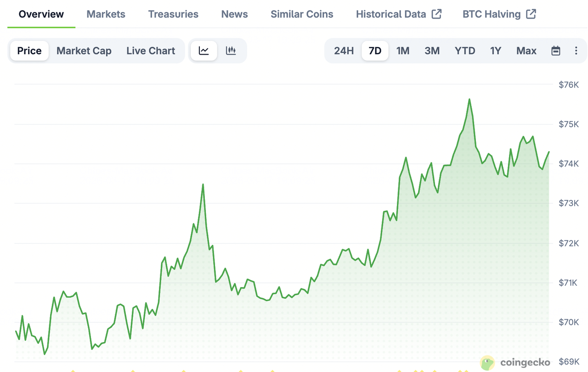Set chart range to 1M
Screen dimensions: 588x372
click(403, 51)
